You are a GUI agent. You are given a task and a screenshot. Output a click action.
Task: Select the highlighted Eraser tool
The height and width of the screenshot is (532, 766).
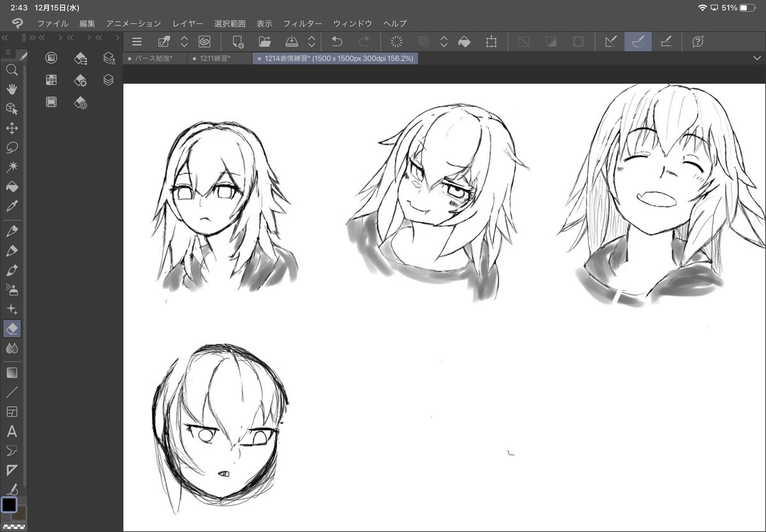coord(12,329)
